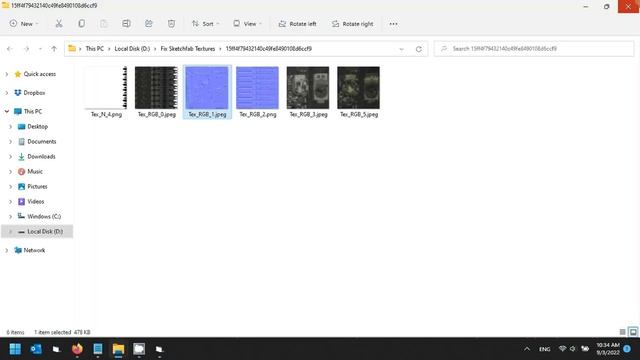Open the Sort dropdown

[x=205, y=24]
